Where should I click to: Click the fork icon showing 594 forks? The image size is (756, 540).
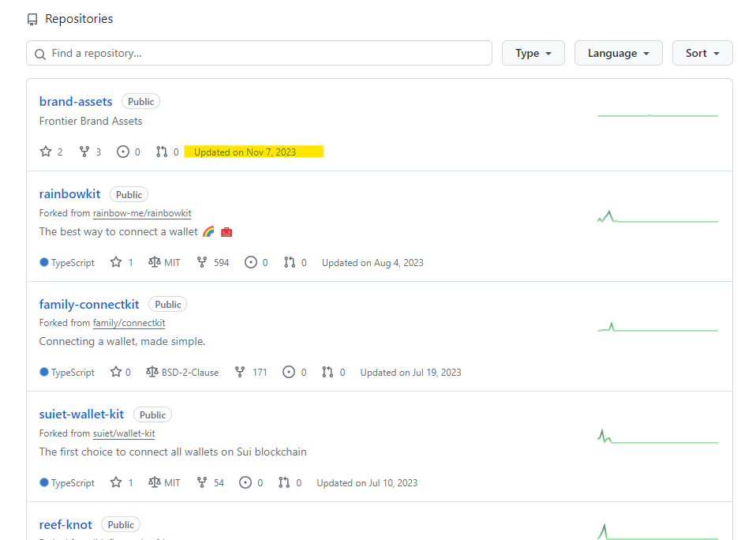click(202, 262)
